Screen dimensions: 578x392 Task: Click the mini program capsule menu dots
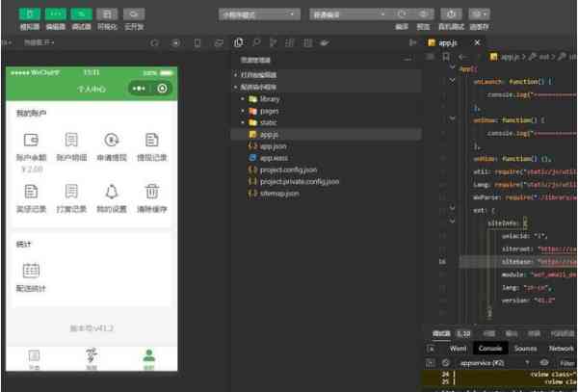[142, 89]
